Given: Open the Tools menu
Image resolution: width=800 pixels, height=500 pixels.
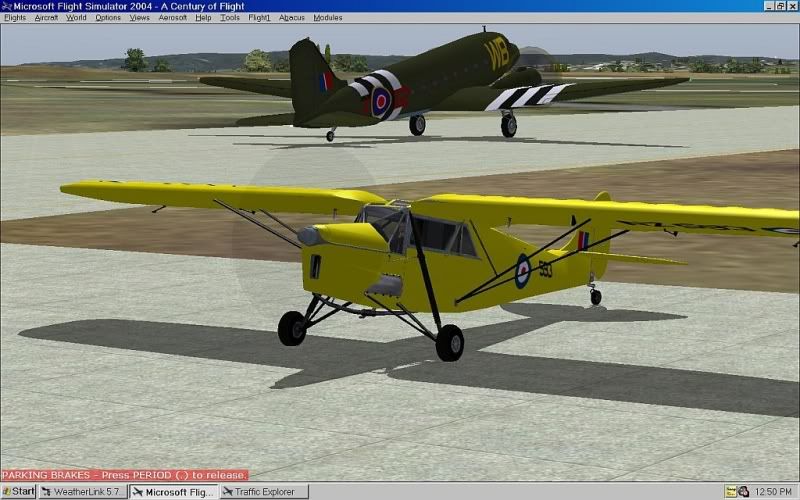Looking at the screenshot, I should pyautogui.click(x=230, y=18).
